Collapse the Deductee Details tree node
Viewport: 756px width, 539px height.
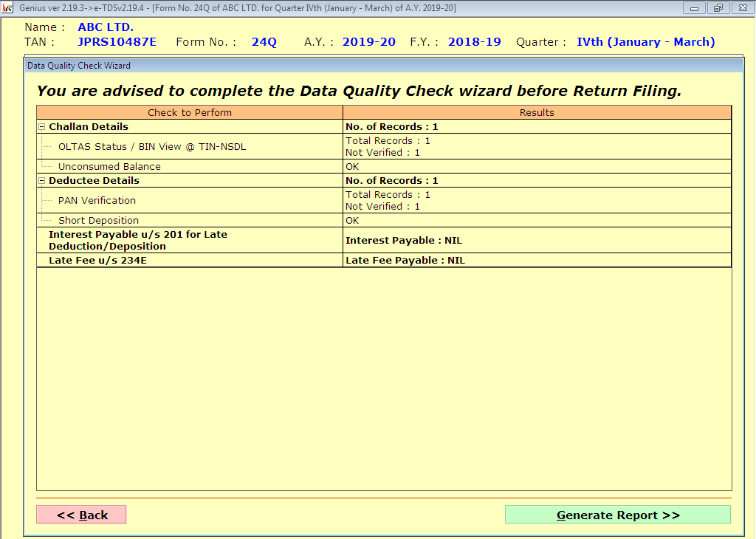[x=42, y=181]
